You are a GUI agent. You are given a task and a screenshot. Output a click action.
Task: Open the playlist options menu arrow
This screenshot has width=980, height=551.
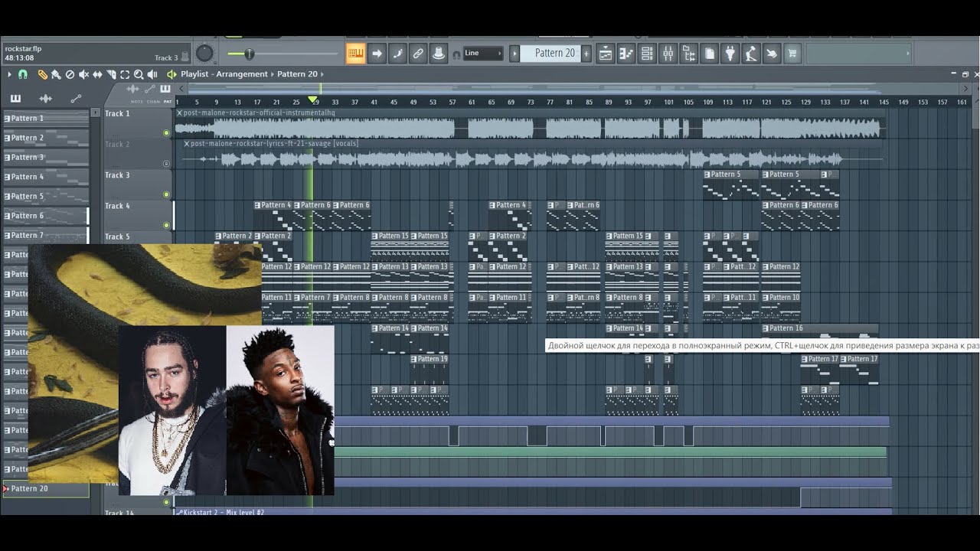pyautogui.click(x=9, y=74)
